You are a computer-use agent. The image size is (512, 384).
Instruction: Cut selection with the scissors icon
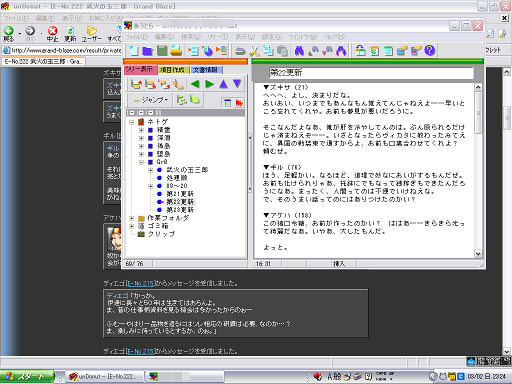(x=254, y=51)
